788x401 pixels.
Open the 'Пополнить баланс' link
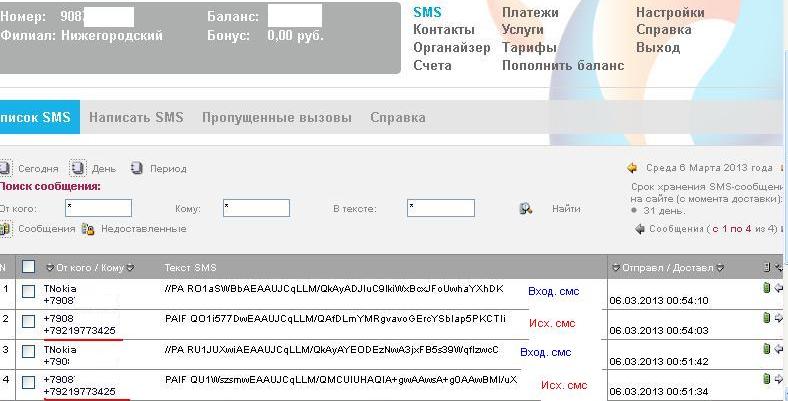pos(563,65)
